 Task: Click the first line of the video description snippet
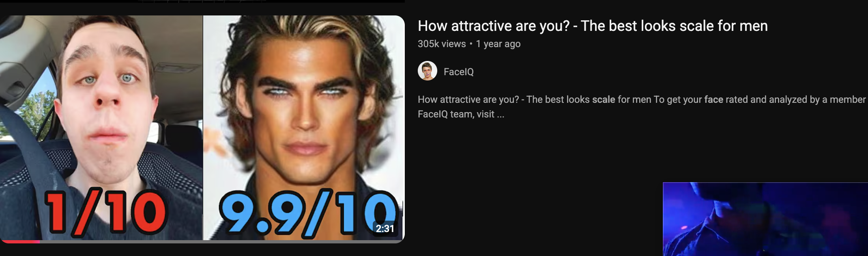point(642,100)
